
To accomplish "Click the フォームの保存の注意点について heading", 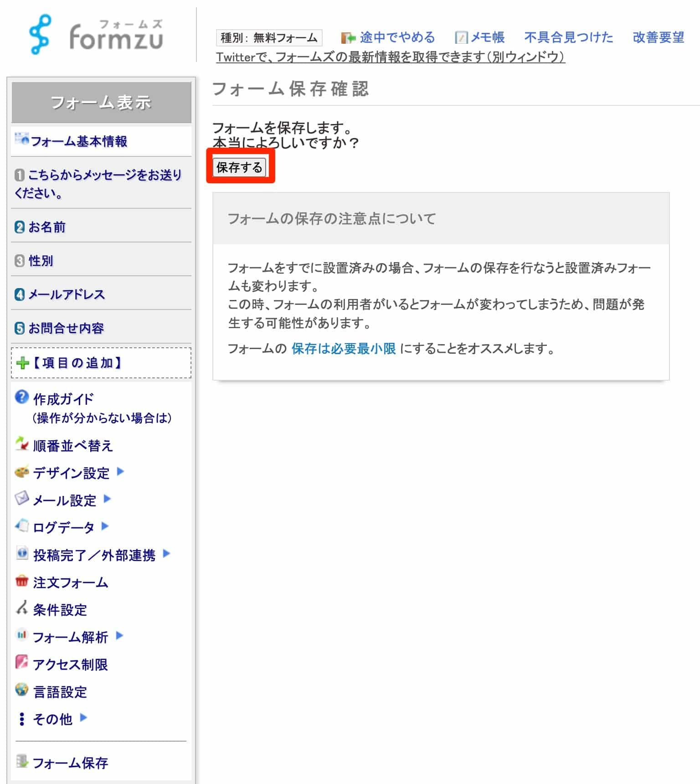I will (x=332, y=219).
